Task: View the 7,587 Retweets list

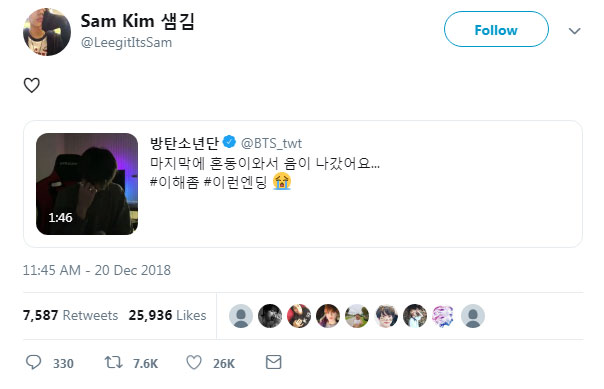Action: [x=70, y=315]
